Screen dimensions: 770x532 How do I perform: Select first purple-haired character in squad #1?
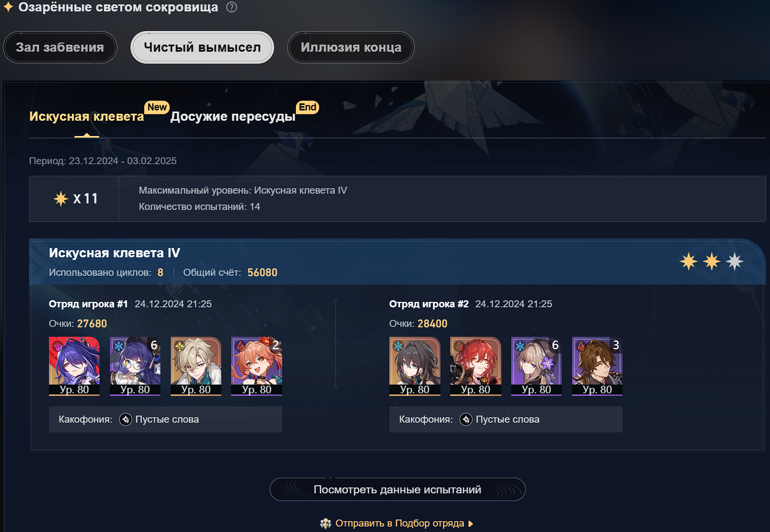tap(74, 366)
